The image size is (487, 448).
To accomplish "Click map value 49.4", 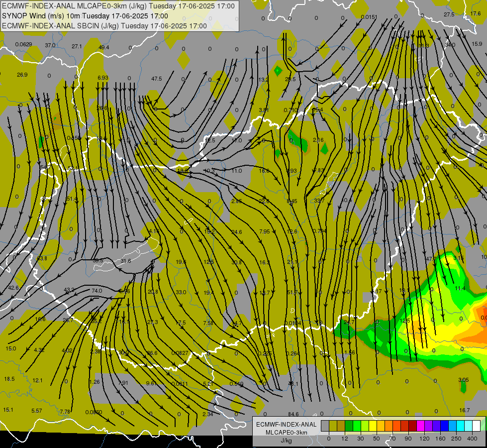I will pos(104,47).
